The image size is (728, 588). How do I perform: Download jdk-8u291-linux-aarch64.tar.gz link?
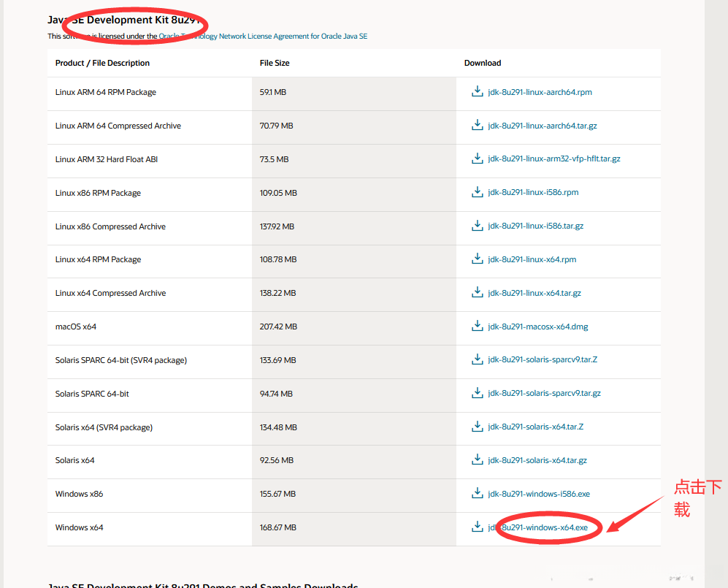pyautogui.click(x=543, y=126)
